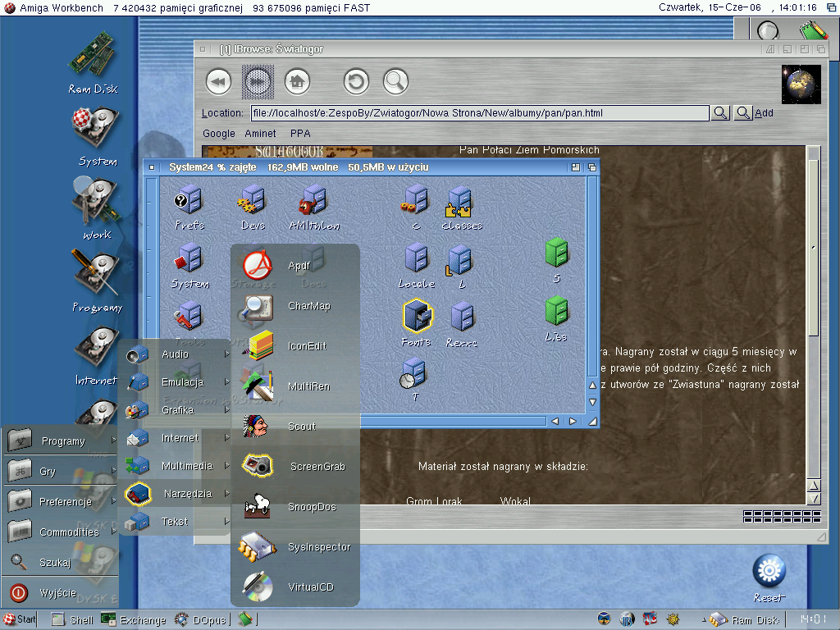
Task: Click the IBrowse globe throbber
Action: click(801, 84)
